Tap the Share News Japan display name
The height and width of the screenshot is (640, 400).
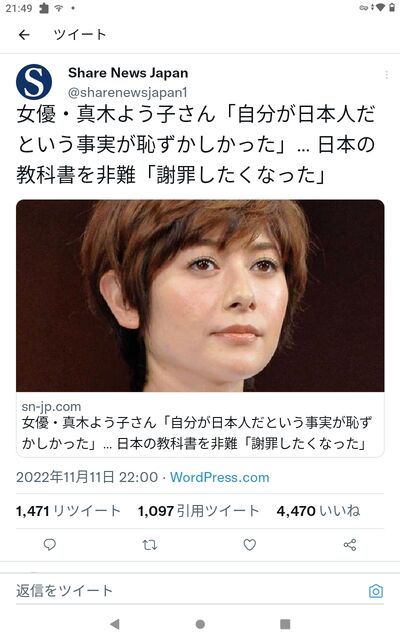128,73
